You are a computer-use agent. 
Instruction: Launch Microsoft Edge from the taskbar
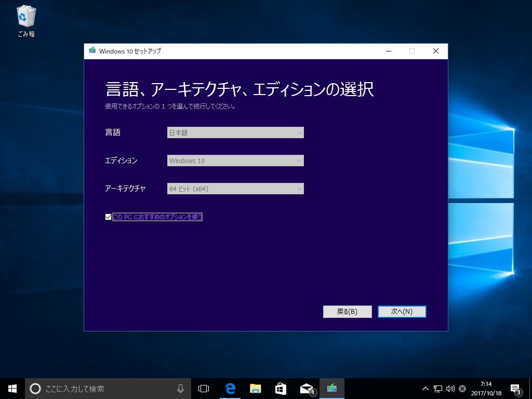point(230,389)
